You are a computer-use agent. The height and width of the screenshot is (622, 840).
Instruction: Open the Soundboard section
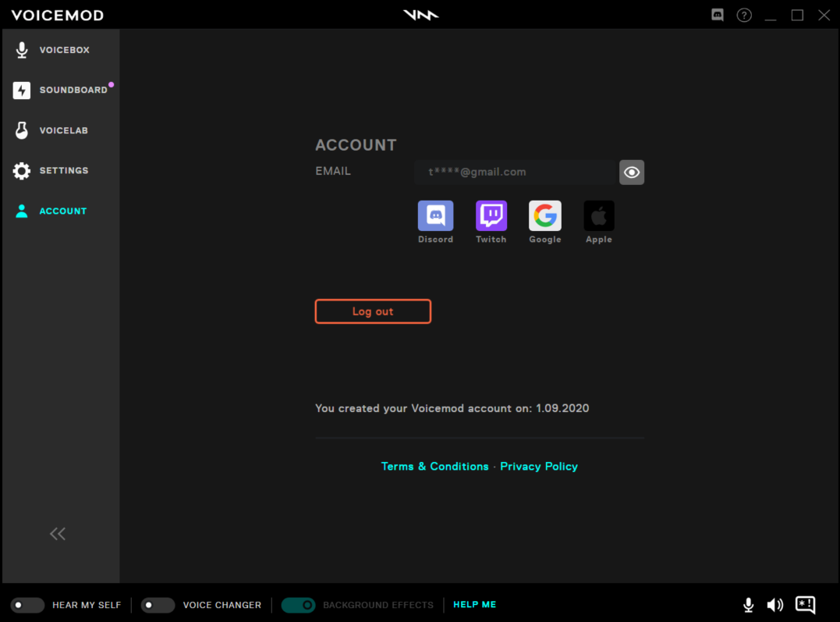click(61, 90)
